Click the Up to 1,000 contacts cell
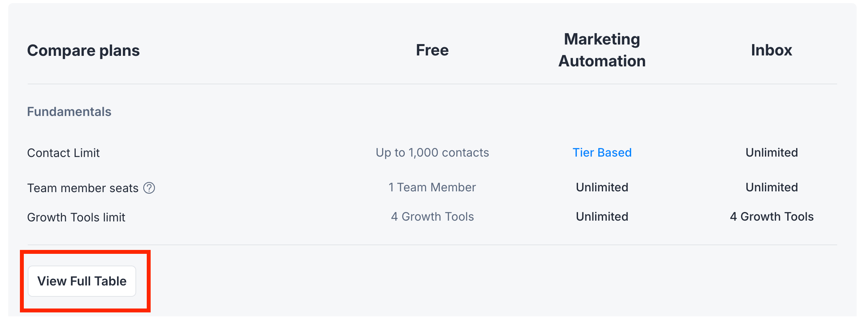Screen dimensions: 868x321 tap(432, 153)
